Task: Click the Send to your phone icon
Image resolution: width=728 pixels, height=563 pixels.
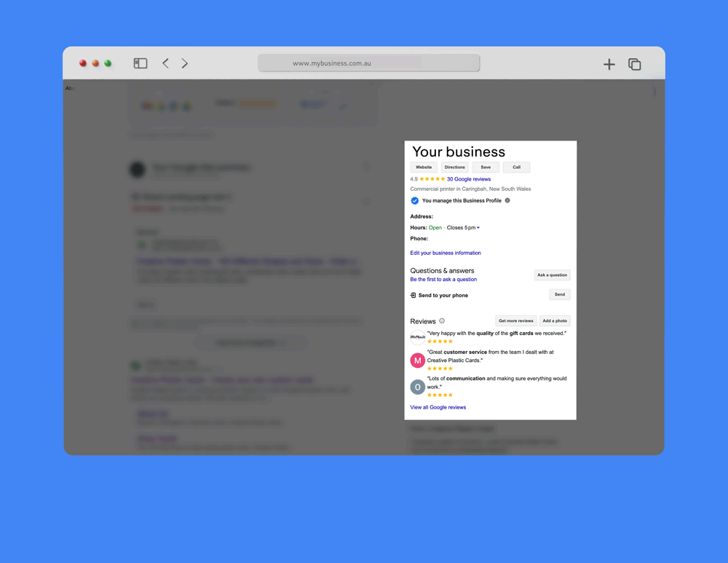Action: 413,295
